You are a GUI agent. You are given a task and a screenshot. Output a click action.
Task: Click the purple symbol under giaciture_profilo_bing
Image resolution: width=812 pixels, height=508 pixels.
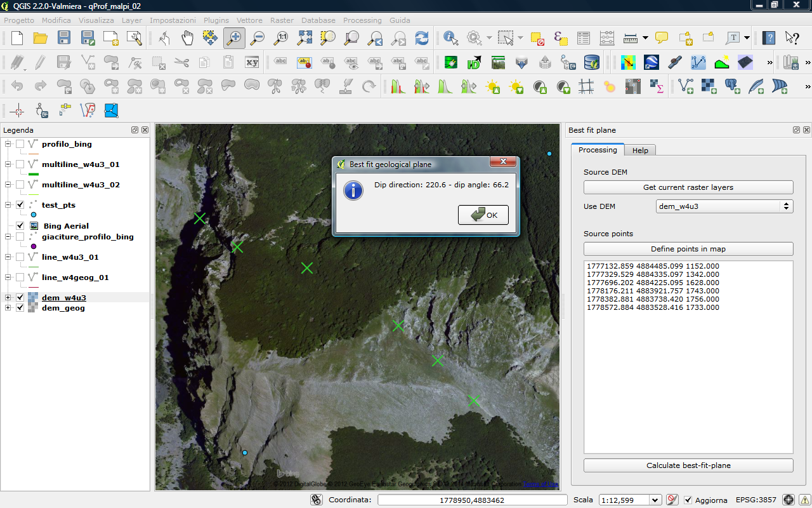[33, 246]
